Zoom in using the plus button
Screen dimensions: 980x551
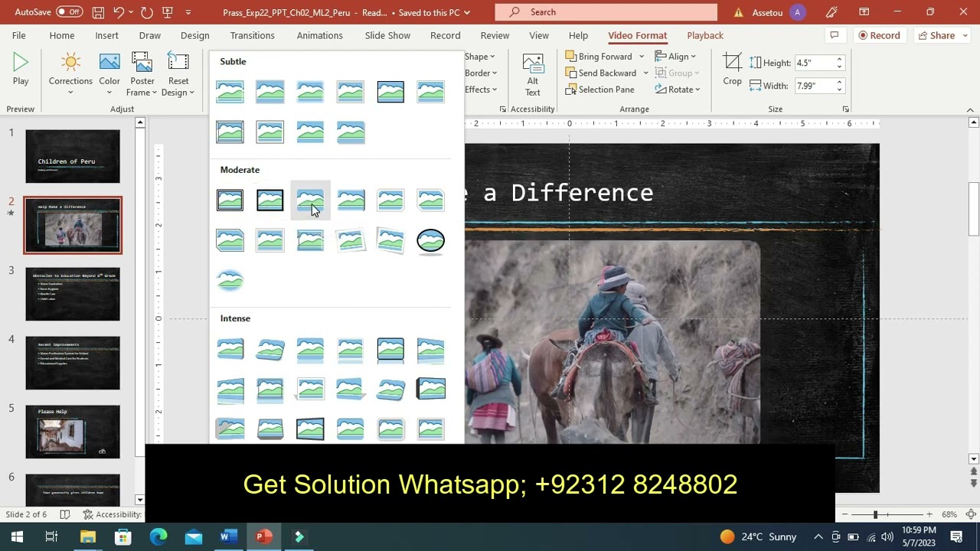pos(929,514)
